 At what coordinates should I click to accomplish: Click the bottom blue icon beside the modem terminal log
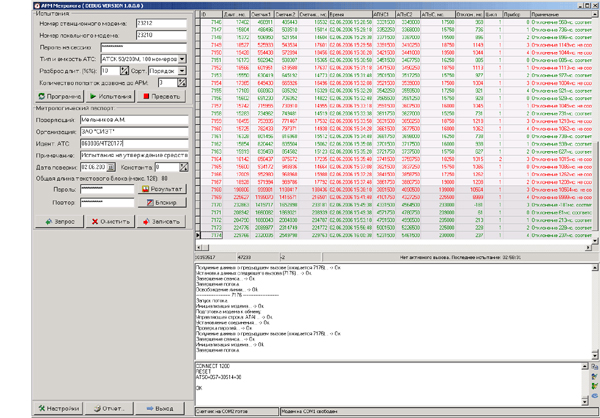(595, 395)
